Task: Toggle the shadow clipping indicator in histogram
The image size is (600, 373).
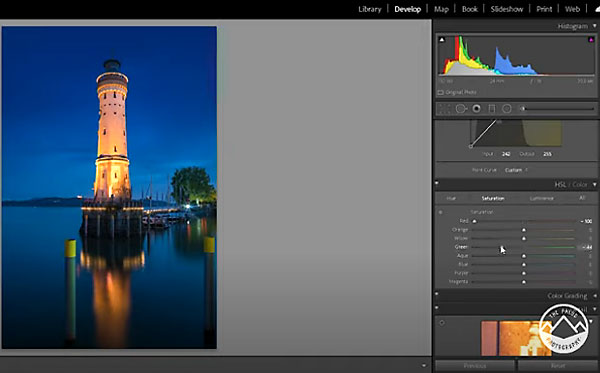Action: [442, 39]
